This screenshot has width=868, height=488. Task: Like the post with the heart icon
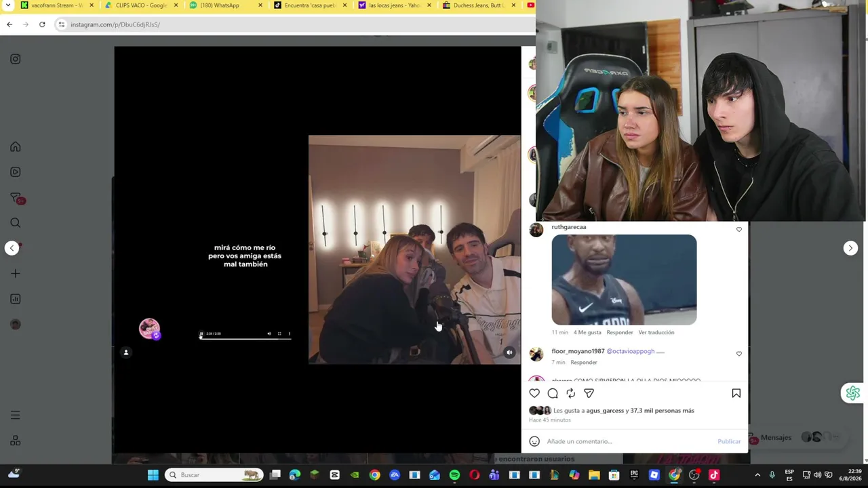tap(534, 393)
